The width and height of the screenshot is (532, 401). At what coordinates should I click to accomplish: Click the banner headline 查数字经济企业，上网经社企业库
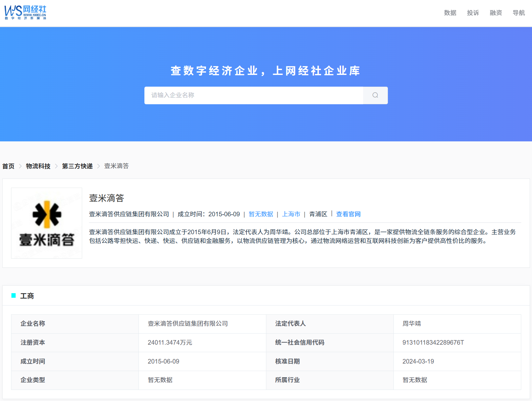pos(265,71)
